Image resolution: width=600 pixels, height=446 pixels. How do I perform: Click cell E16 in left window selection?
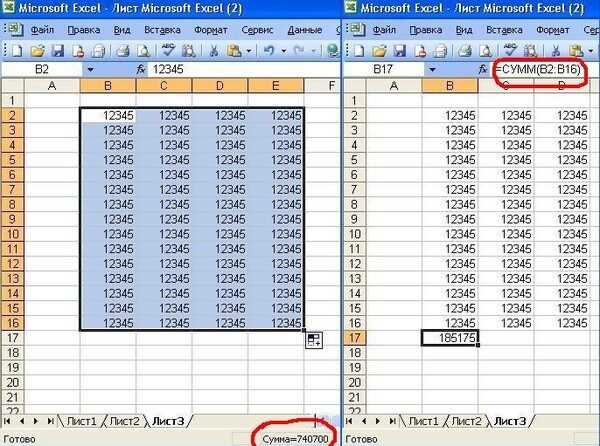tap(276, 323)
